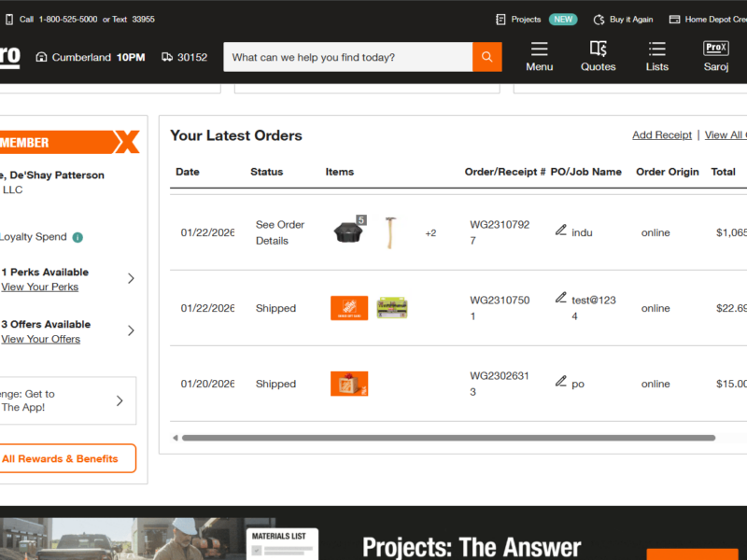Open Home Depot Credit menu item
The width and height of the screenshot is (747, 560).
(708, 20)
